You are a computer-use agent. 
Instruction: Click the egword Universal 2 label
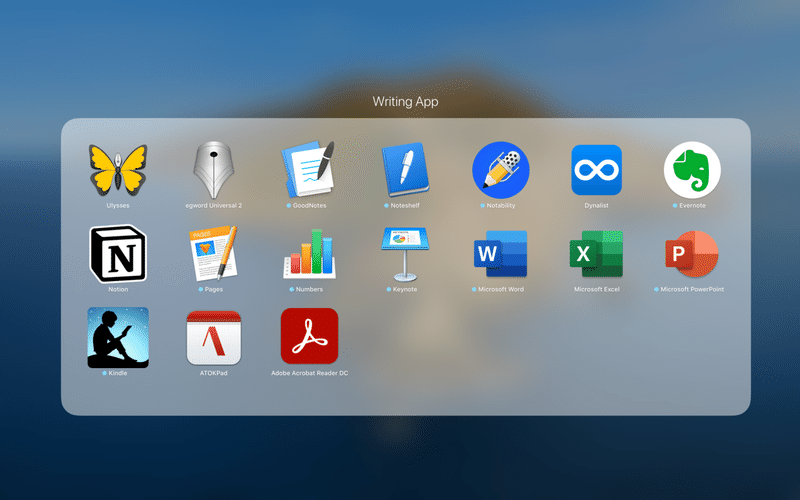[x=213, y=206]
